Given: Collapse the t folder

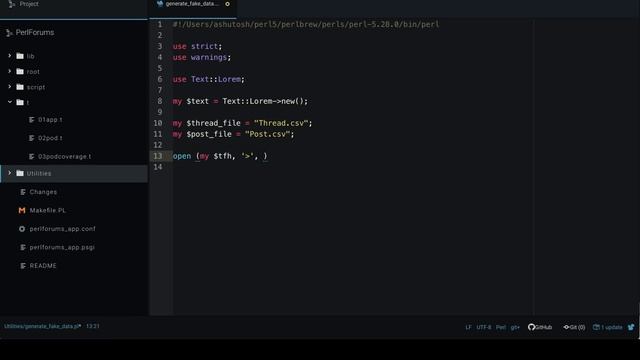Looking at the screenshot, I should (x=9, y=102).
